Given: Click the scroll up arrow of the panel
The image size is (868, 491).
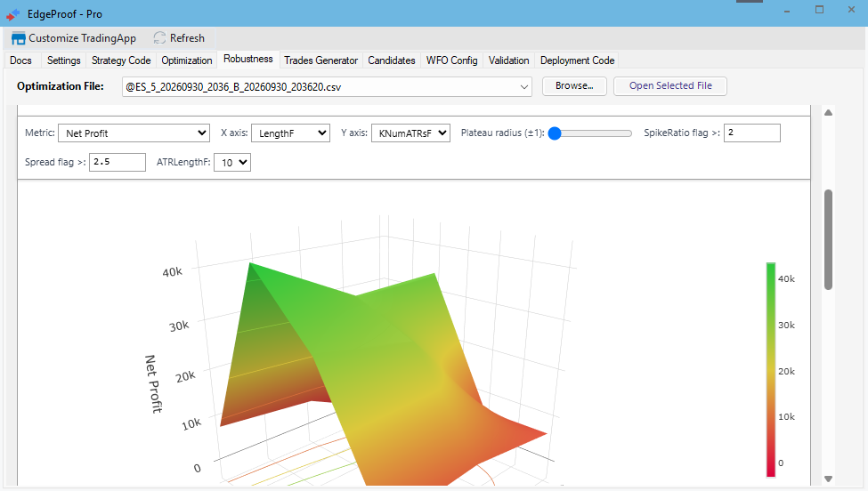Looking at the screenshot, I should point(829,113).
